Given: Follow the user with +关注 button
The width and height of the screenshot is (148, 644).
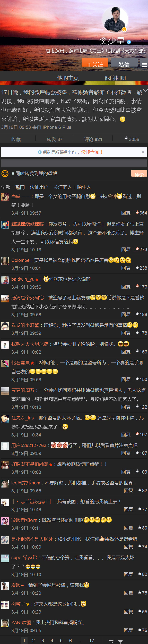Looking at the screenshot, I should pos(95,63).
